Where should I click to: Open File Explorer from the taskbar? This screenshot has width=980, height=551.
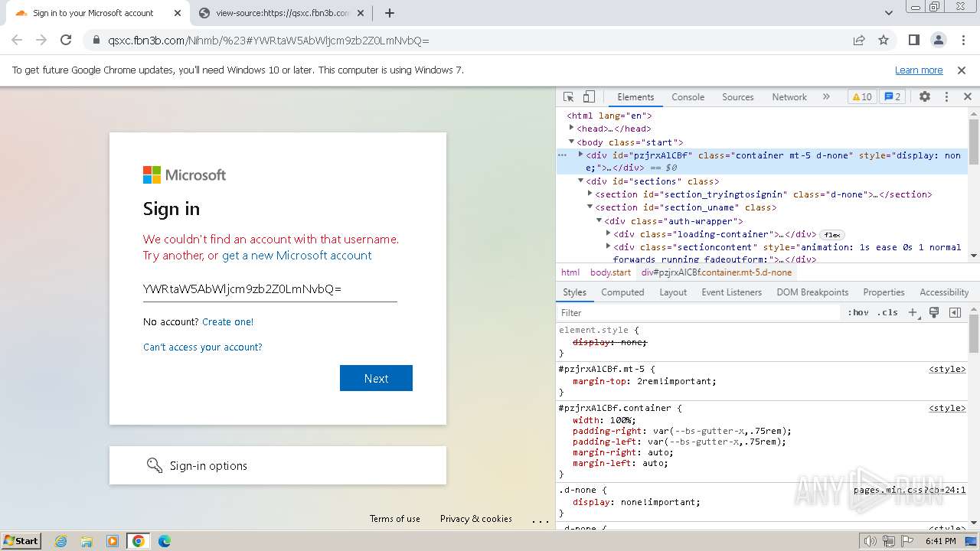coord(87,541)
